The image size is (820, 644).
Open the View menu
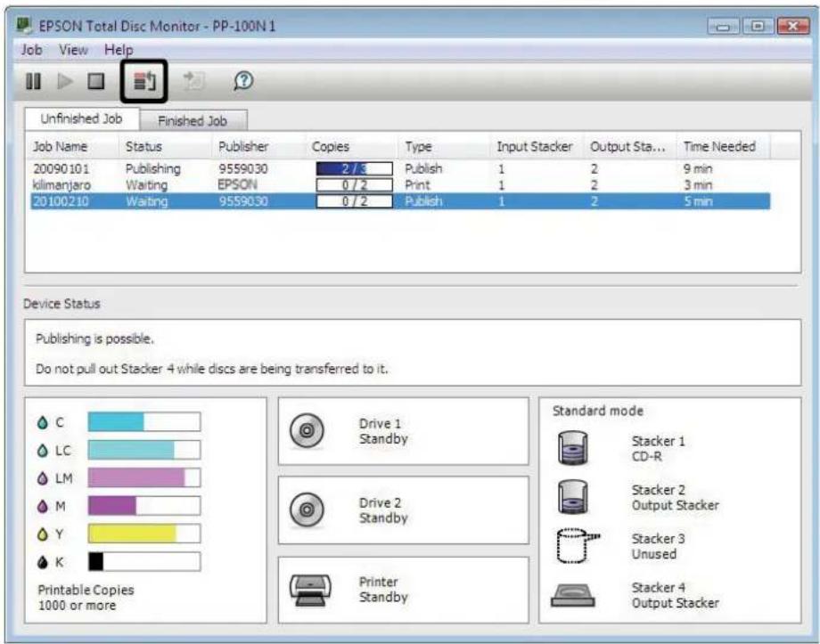(x=73, y=50)
